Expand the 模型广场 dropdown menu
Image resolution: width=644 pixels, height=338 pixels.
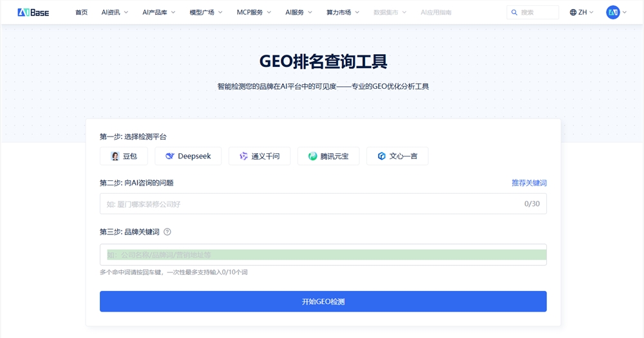click(205, 12)
